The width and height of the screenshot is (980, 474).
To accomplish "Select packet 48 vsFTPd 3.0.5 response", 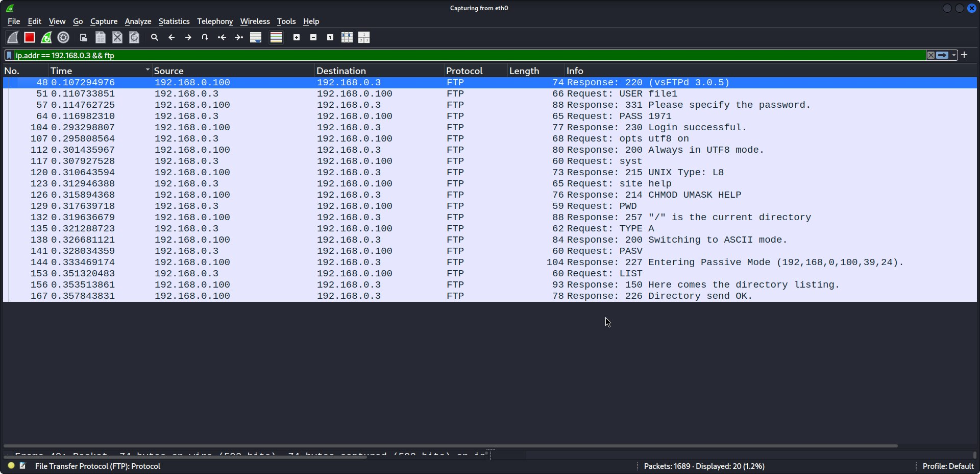I will pyautogui.click(x=490, y=82).
